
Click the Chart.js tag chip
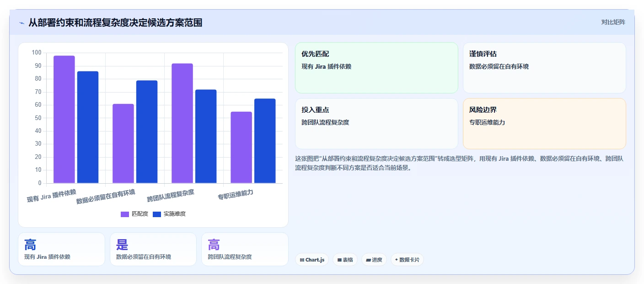pos(312,260)
